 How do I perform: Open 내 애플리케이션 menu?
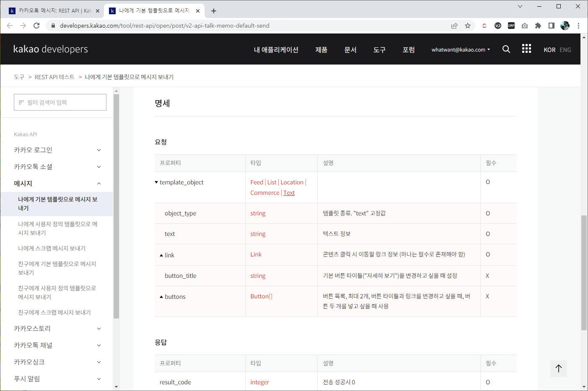pyautogui.click(x=276, y=49)
